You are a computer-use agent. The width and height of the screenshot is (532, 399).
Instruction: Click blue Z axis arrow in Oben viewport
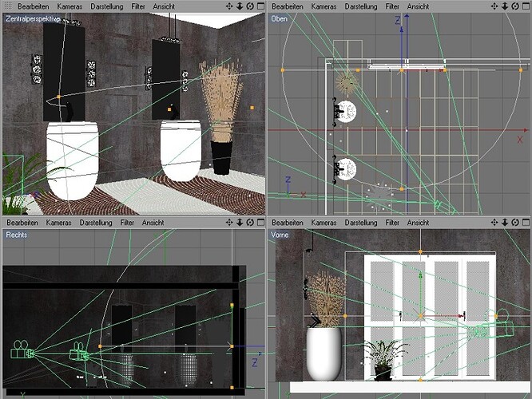coord(407,16)
